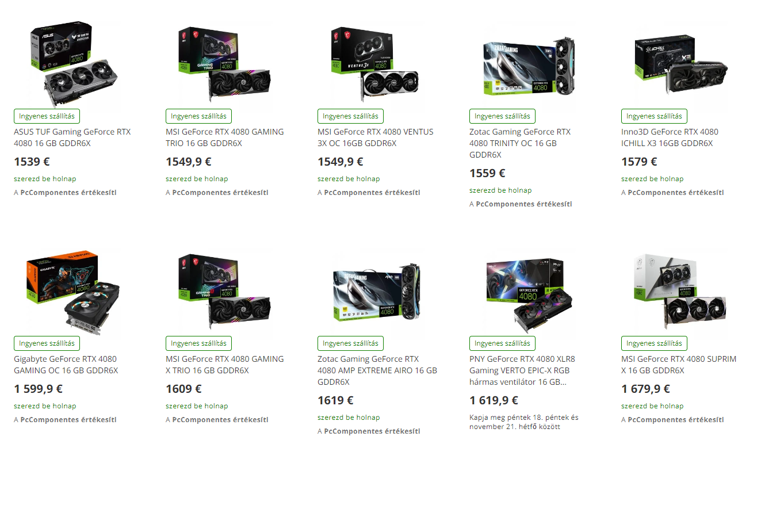Open the Zotac RTX 4080 TRINITY OC title
This screenshot has height=532, width=761.
pyautogui.click(x=520, y=143)
